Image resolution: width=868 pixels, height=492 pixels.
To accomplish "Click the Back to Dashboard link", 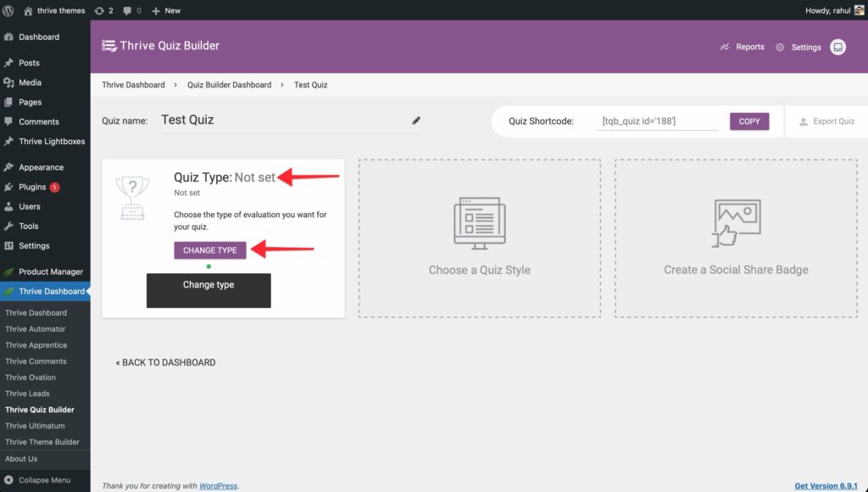I will 166,362.
